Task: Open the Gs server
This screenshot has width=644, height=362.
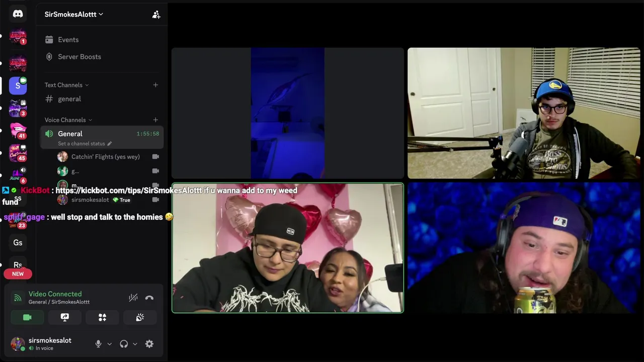Action: pyautogui.click(x=18, y=243)
